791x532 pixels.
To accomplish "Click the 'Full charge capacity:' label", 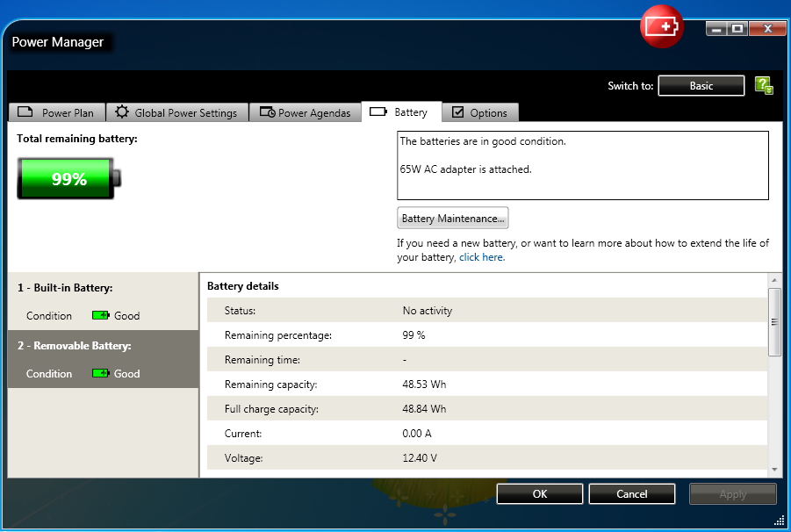I will tap(271, 409).
